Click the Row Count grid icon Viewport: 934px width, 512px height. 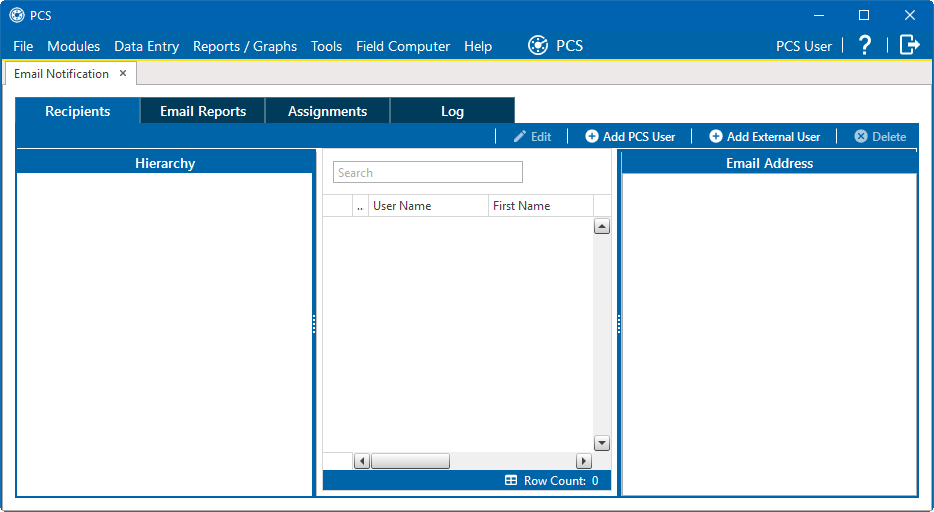point(511,481)
